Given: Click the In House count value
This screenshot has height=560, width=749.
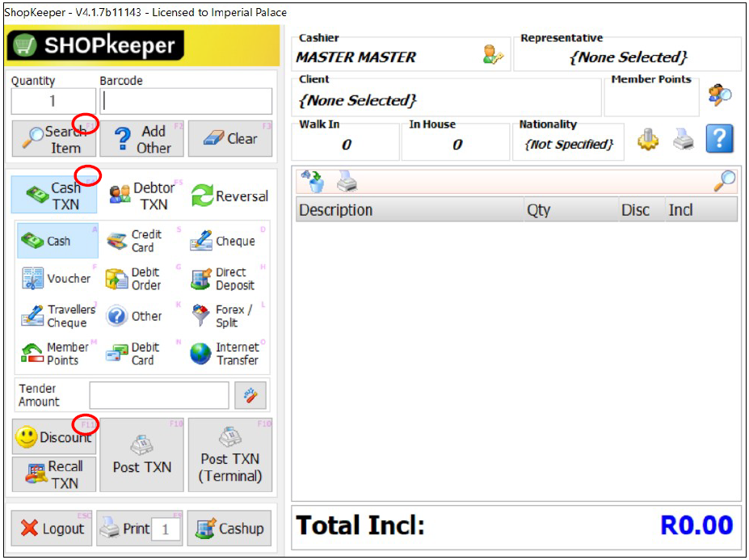Looking at the screenshot, I should coord(457,145).
